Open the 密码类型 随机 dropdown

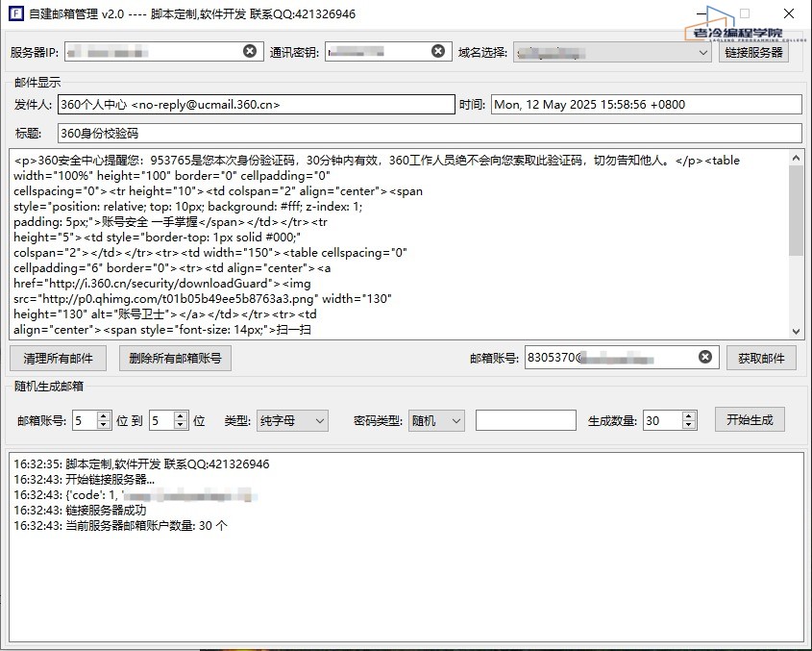coord(436,420)
